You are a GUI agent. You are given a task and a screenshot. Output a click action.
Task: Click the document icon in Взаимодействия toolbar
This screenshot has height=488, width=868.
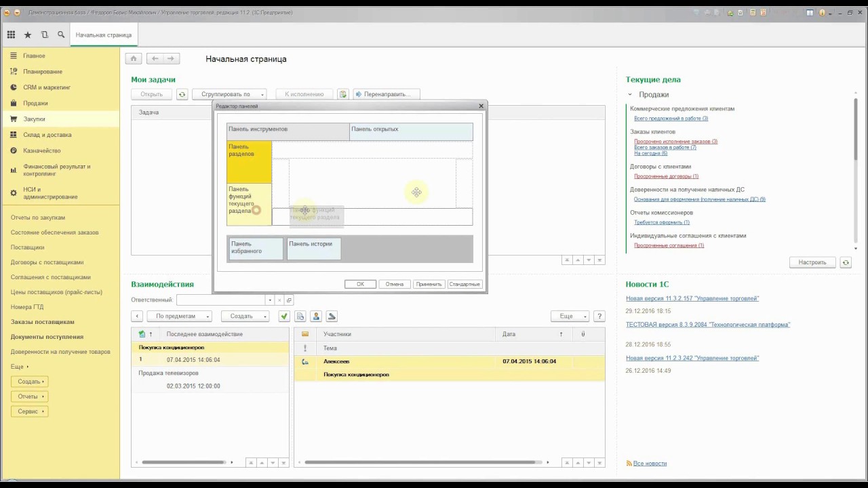[300, 316]
